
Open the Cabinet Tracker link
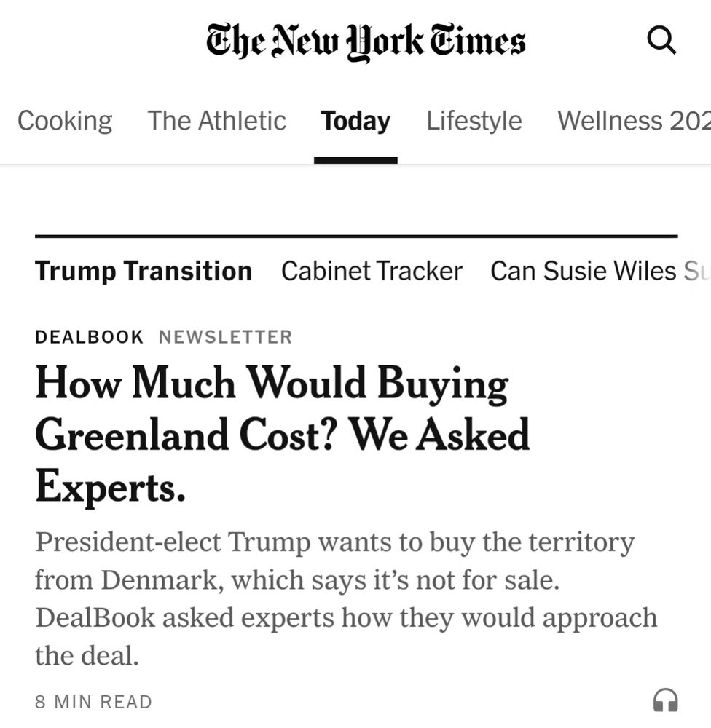(372, 271)
